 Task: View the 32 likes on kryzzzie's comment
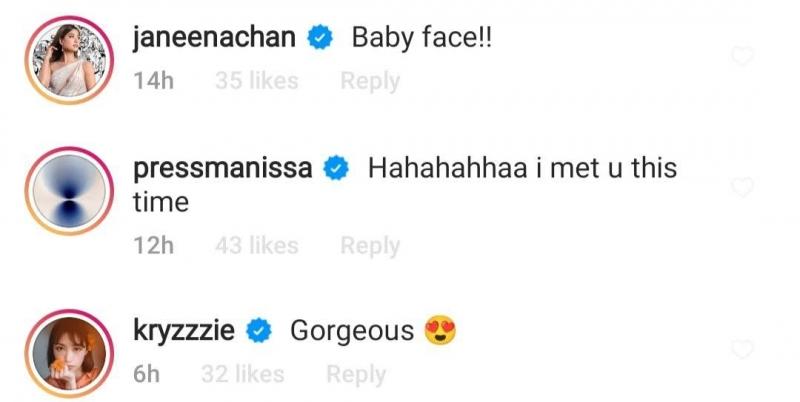[243, 374]
